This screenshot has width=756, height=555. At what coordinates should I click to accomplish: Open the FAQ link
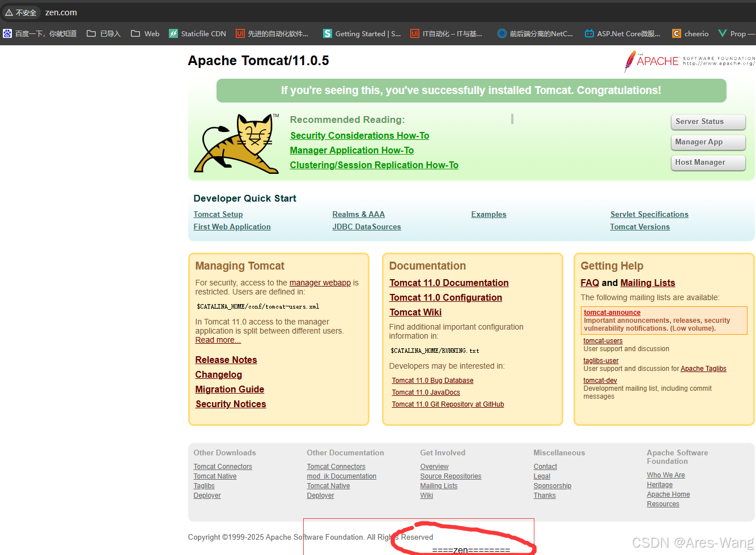pyautogui.click(x=590, y=283)
